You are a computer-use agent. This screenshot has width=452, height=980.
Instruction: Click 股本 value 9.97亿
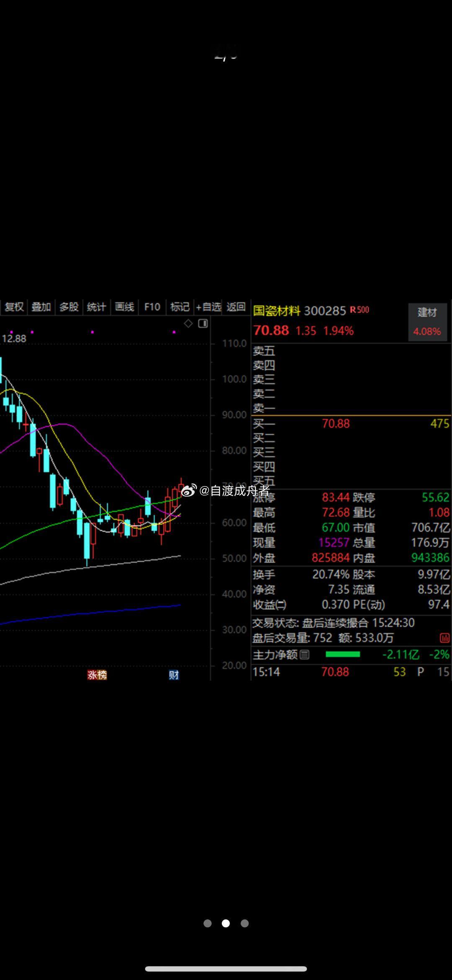434,574
